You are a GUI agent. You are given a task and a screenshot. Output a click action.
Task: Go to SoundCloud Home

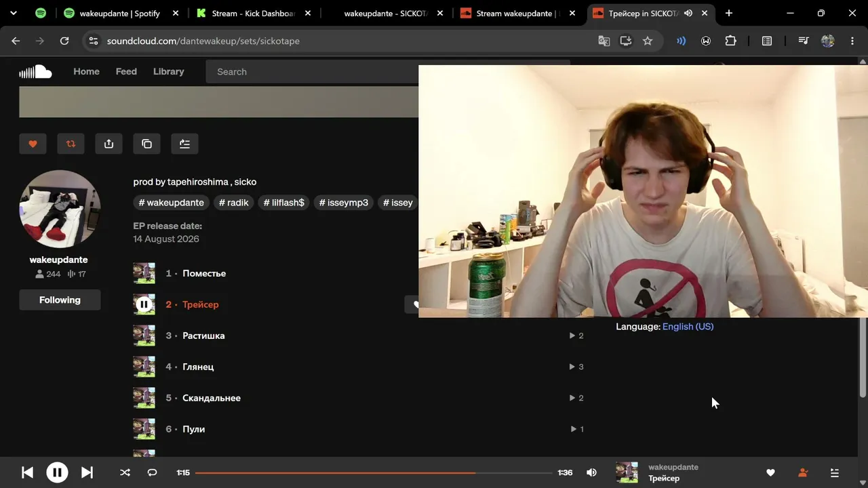pyautogui.click(x=86, y=71)
